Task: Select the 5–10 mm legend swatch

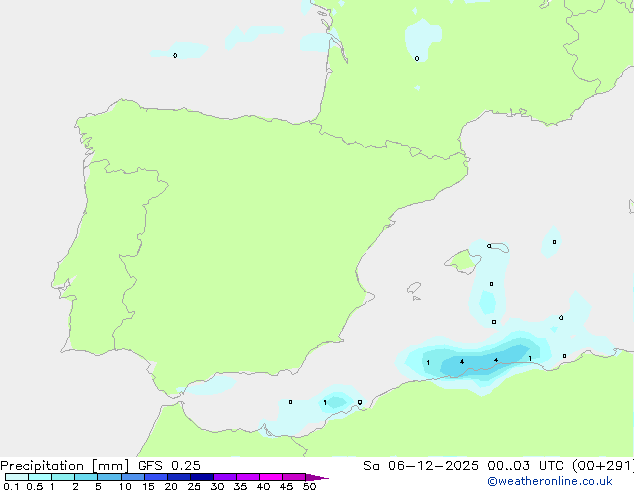Action: tap(109, 477)
